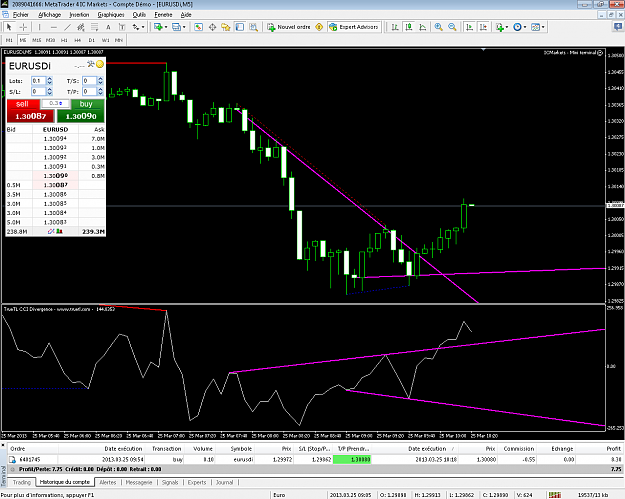
Task: Click the connection status bars indicator
Action: tap(554, 495)
